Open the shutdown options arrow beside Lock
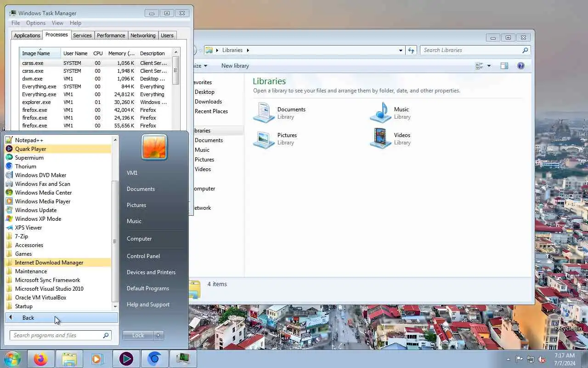 [158, 335]
